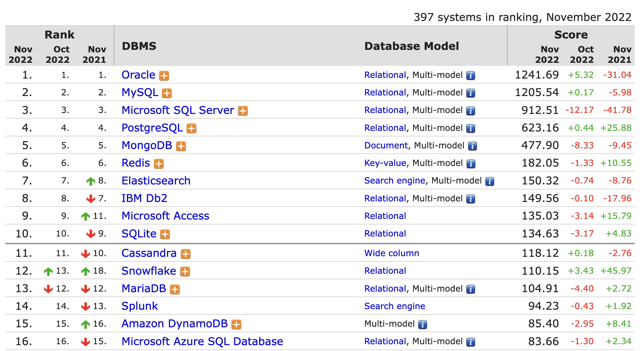Open Microsoft Azure SQL Database link
The height and width of the screenshot is (351, 644).
[x=202, y=341]
